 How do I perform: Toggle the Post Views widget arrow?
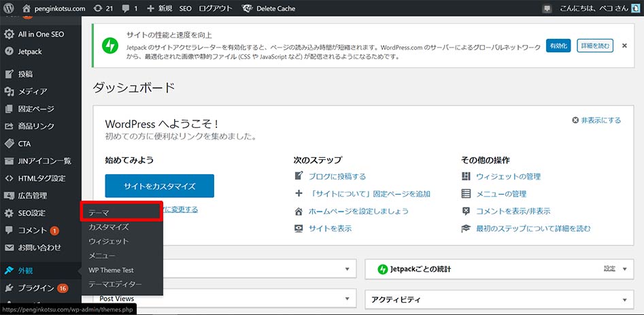point(348,299)
